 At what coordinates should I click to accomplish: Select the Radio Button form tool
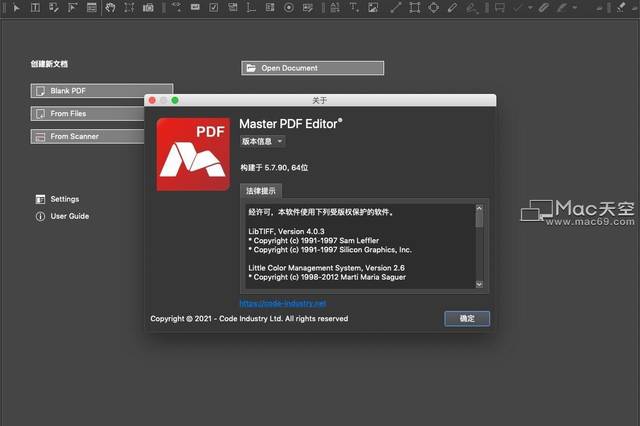[x=289, y=8]
